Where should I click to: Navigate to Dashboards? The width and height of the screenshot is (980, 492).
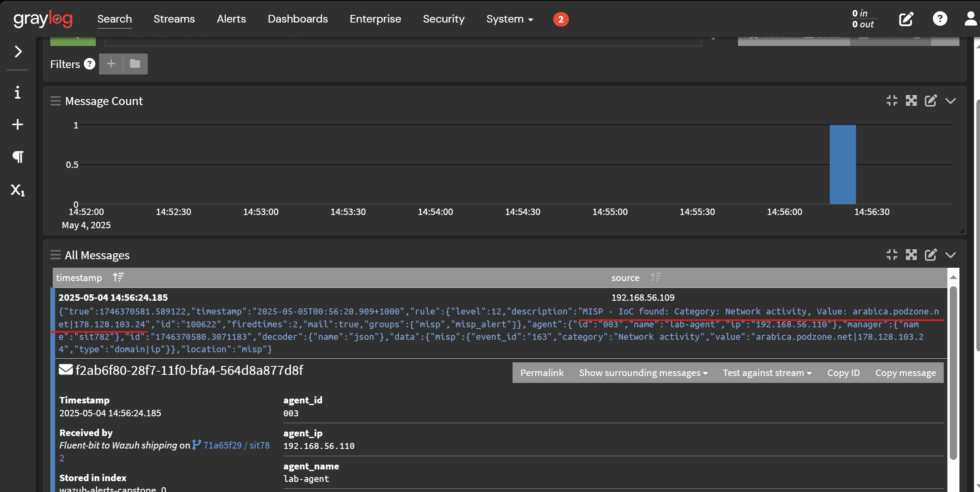(298, 19)
